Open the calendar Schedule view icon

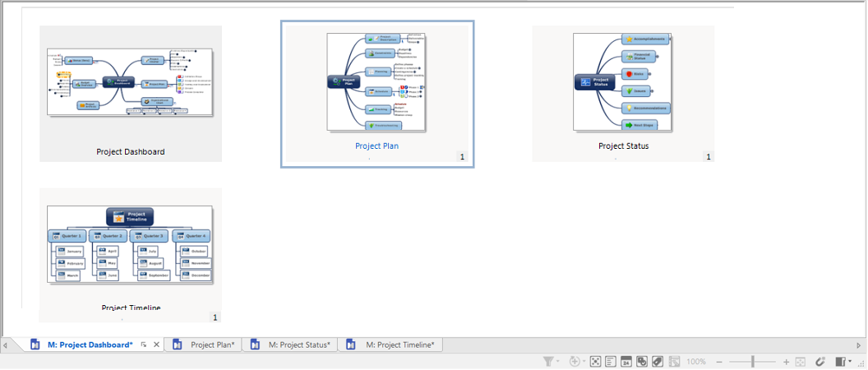click(x=626, y=362)
